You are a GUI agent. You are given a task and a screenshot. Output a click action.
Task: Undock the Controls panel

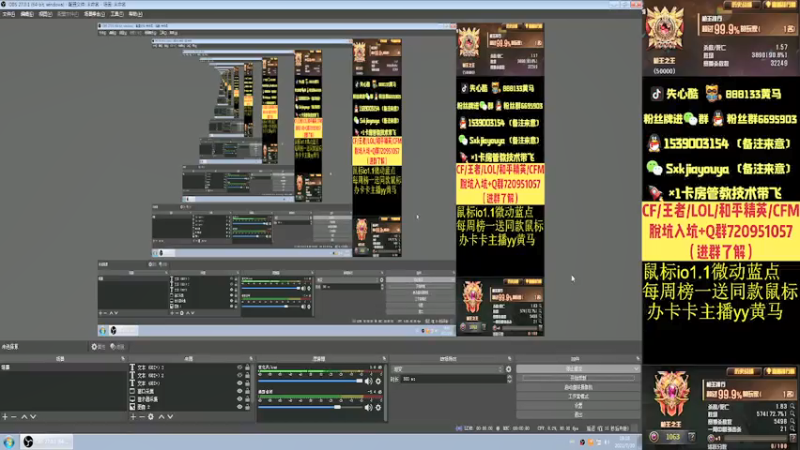(x=638, y=359)
